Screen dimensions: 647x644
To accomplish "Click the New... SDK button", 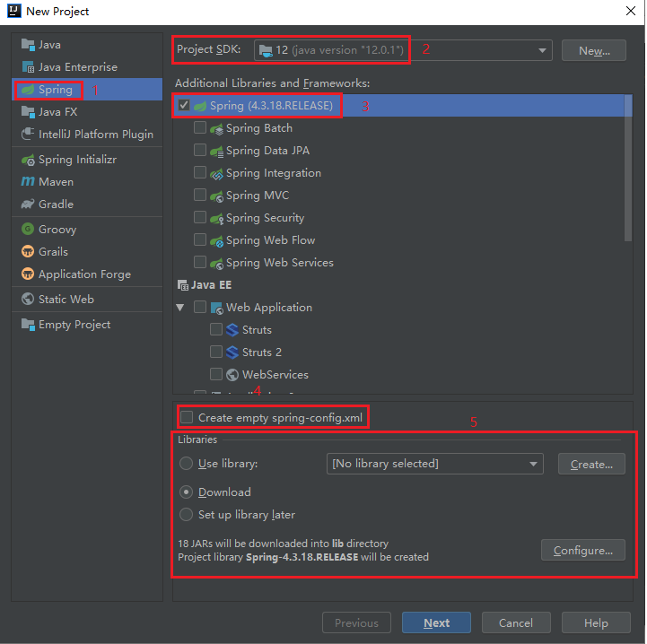I will point(594,50).
